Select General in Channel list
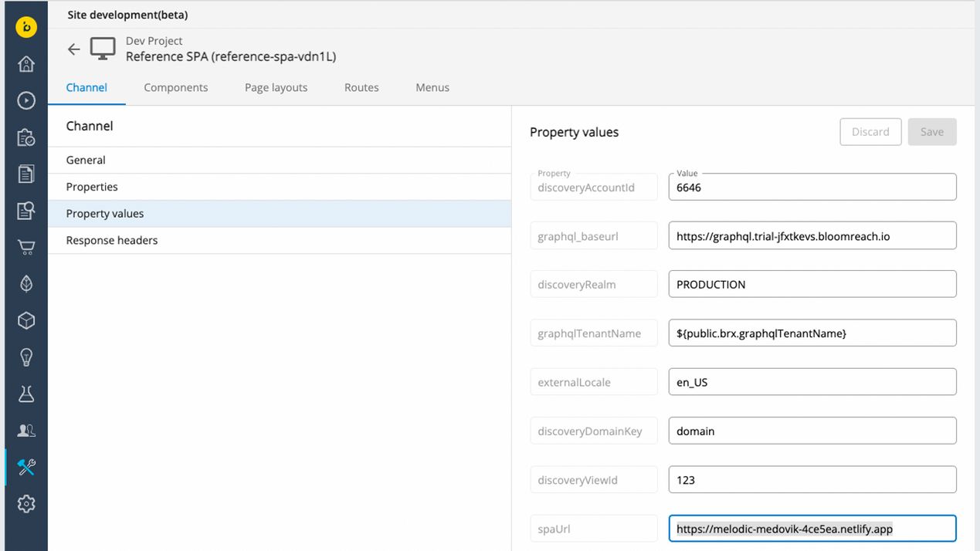Image resolution: width=980 pixels, height=551 pixels. click(280, 160)
